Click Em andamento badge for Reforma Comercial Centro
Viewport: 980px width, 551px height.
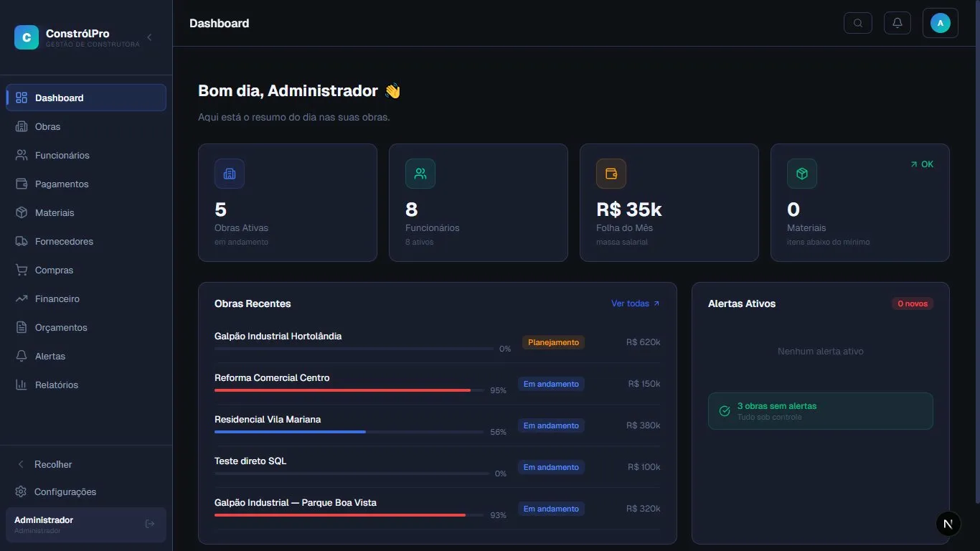click(551, 384)
